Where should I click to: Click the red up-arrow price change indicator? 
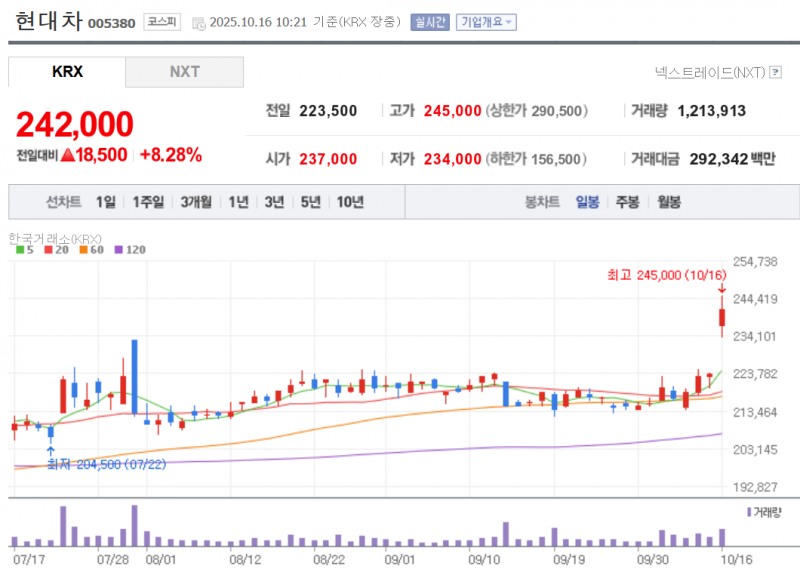pyautogui.click(x=68, y=155)
